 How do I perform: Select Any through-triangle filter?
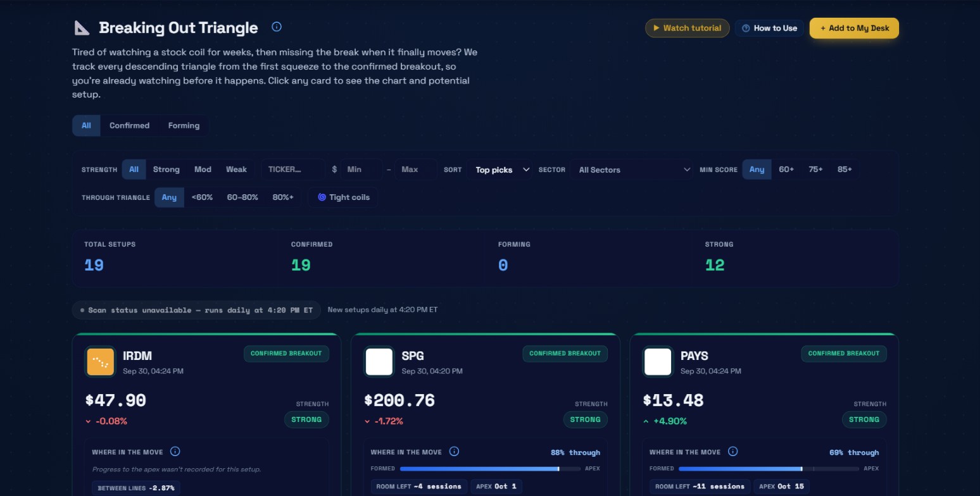(169, 197)
